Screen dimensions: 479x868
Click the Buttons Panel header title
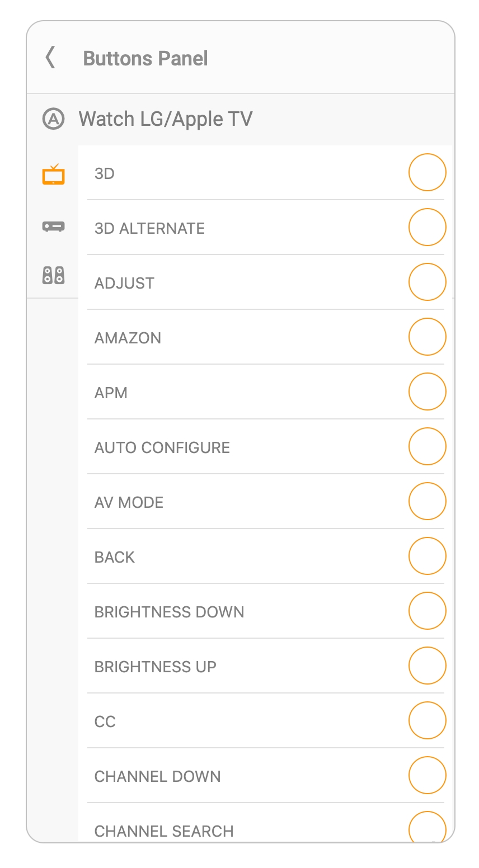point(145,58)
